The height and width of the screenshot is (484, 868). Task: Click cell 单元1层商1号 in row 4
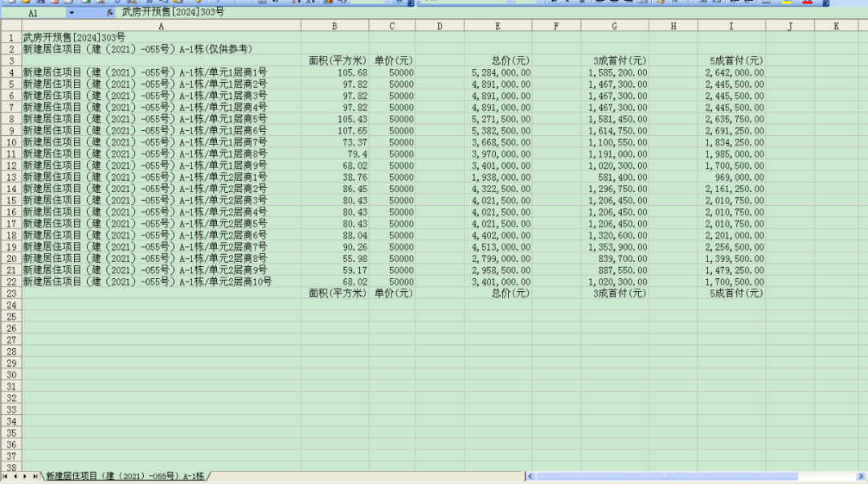click(161, 72)
